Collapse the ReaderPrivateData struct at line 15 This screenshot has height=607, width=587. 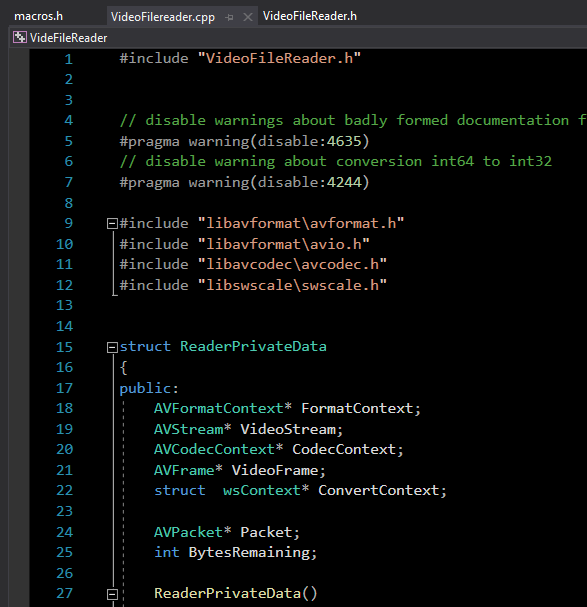[112, 347]
